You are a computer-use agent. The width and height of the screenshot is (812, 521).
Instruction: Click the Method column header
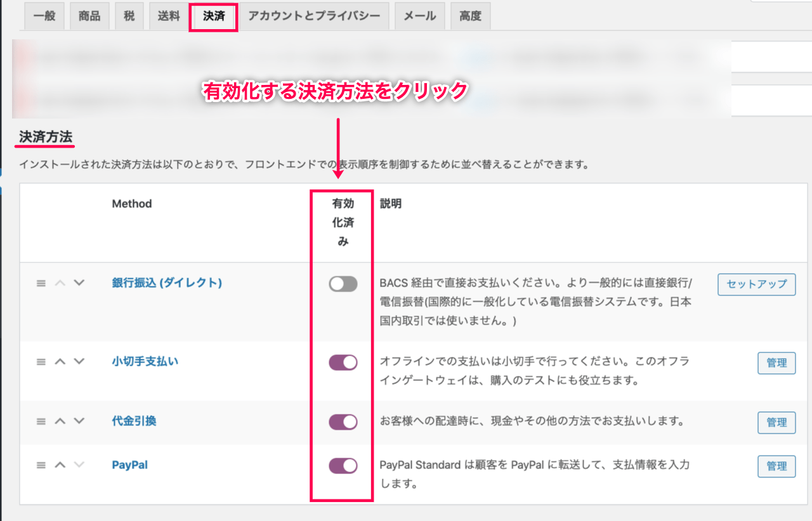click(132, 204)
